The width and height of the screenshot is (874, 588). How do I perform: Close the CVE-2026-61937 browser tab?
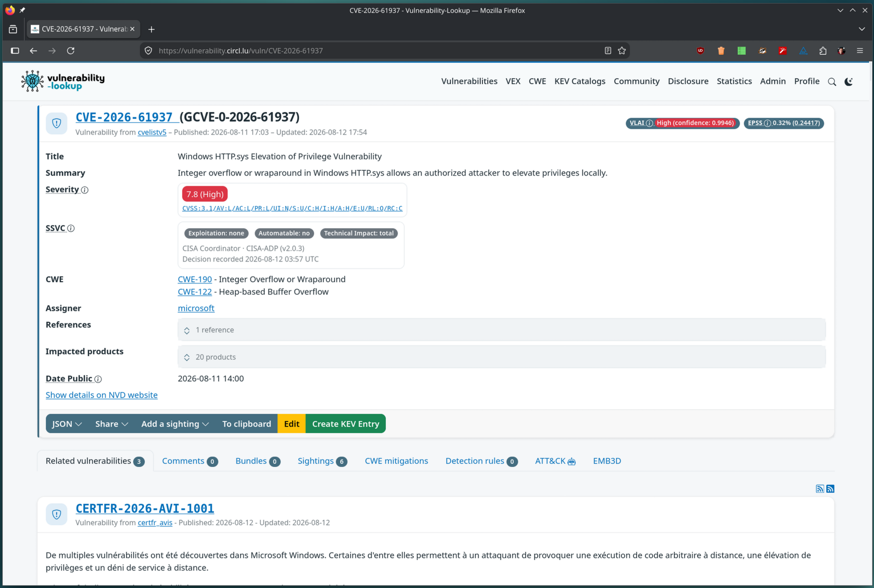pos(132,29)
